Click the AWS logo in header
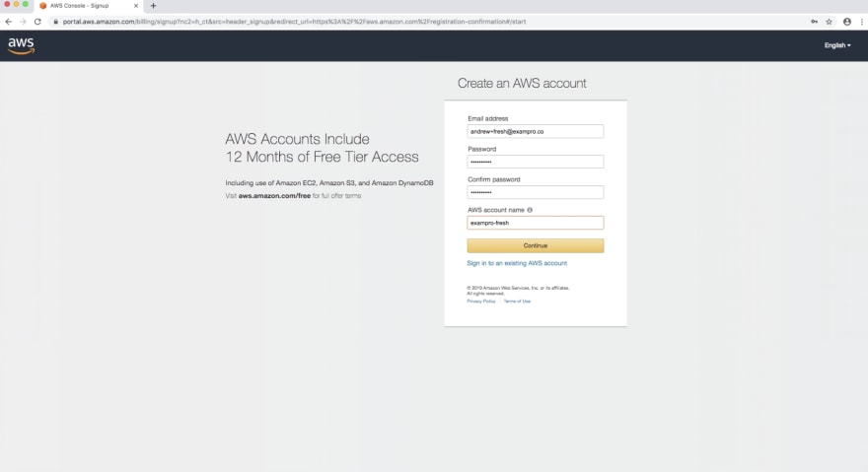Screen dimensions: 868x472 point(21,46)
